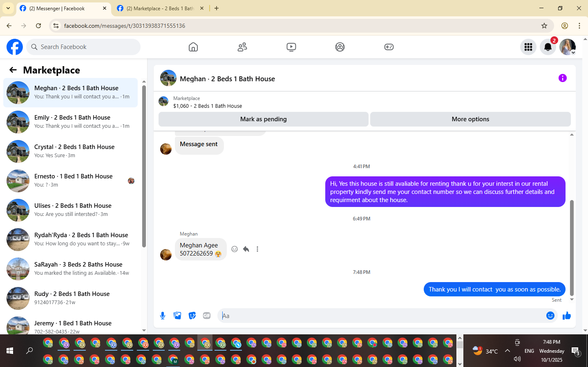
Task: Go to Home feed icon
Action: tap(193, 47)
